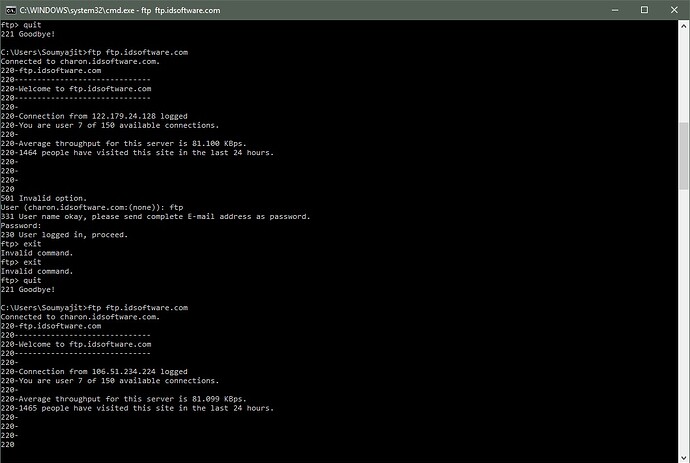Screen dimensions: 690x463
Task: Click the scrollbar down arrow
Action: point(683,456)
